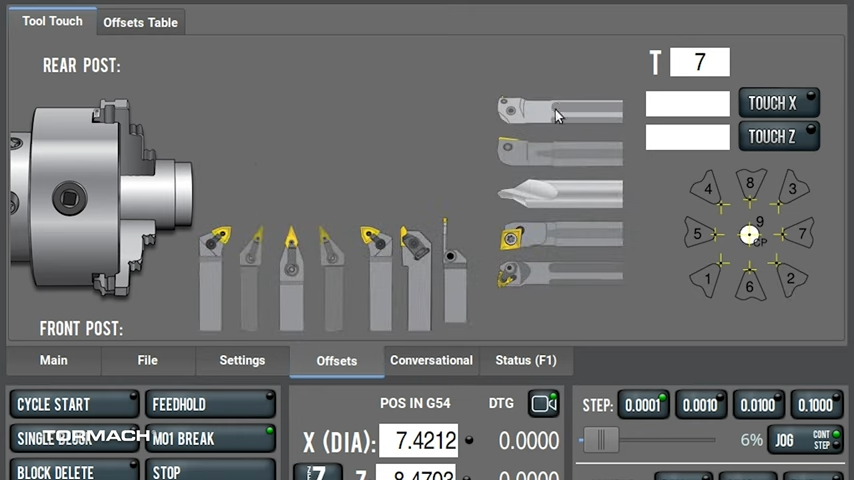Viewport: 854px width, 480px height.
Task: Pick tip orientation 9 at center
Action: click(x=750, y=235)
